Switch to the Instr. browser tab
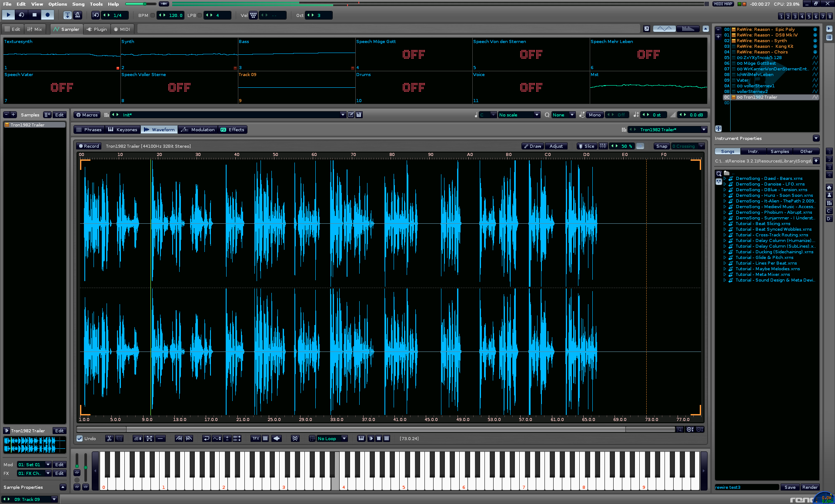This screenshot has width=835, height=504. [753, 151]
